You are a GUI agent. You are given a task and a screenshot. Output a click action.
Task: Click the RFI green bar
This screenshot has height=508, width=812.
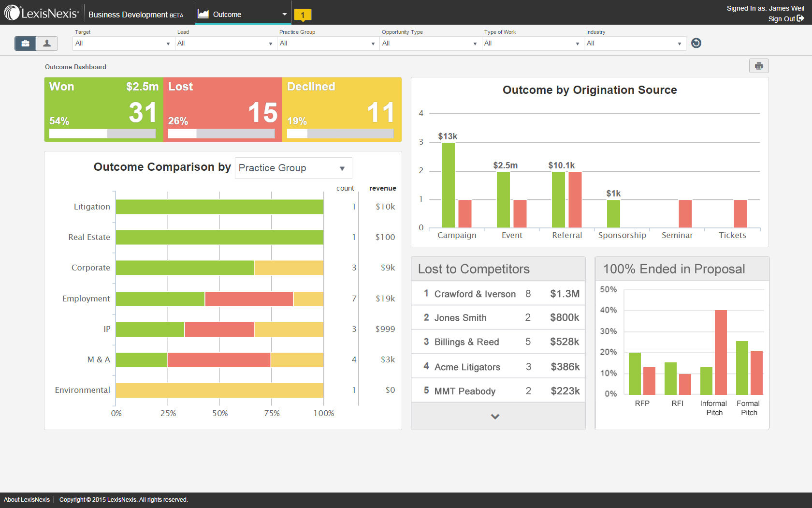pyautogui.click(x=670, y=378)
